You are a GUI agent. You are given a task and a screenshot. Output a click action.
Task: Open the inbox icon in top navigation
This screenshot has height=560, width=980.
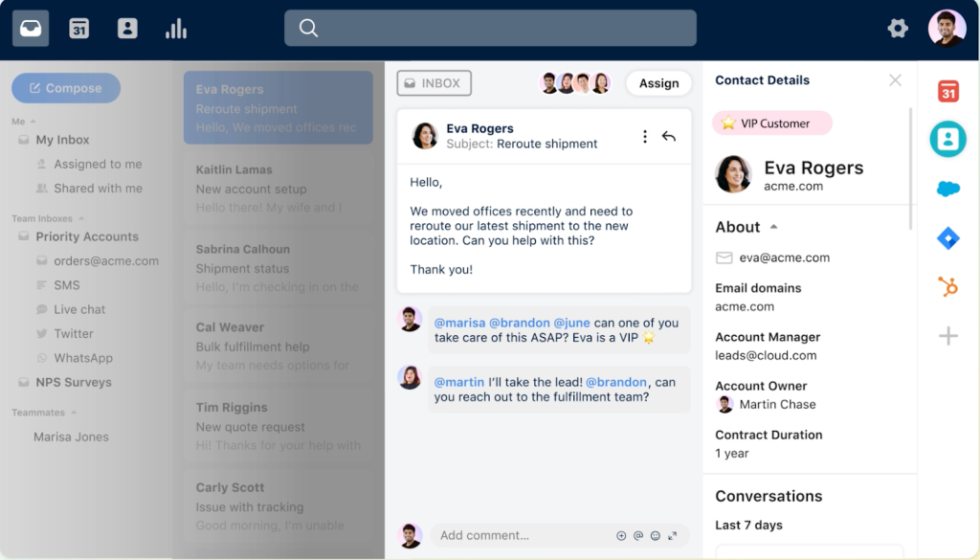31,29
